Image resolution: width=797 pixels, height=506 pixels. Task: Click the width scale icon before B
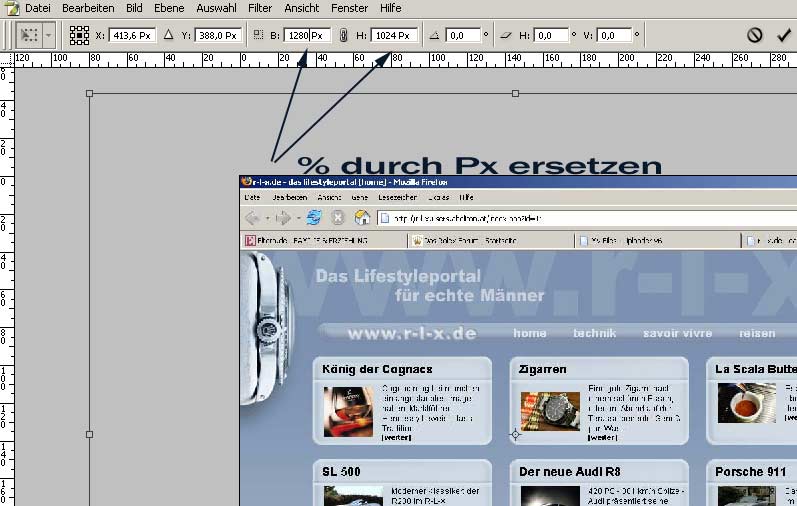tap(258, 35)
